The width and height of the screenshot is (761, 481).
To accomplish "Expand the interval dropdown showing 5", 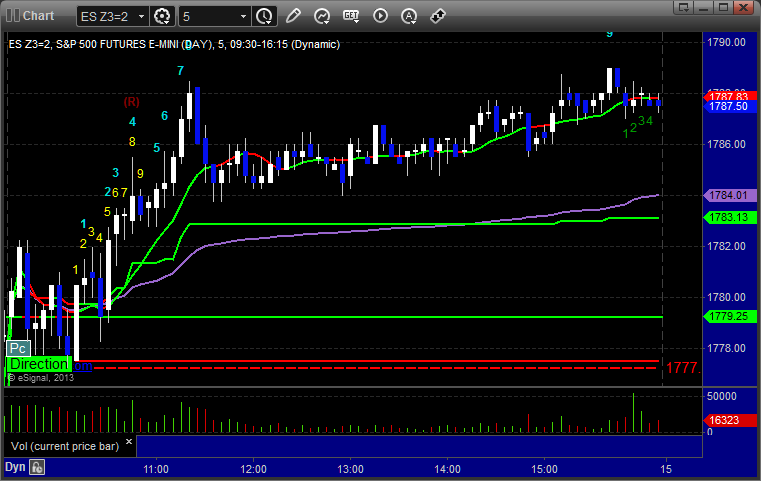I will coord(243,17).
